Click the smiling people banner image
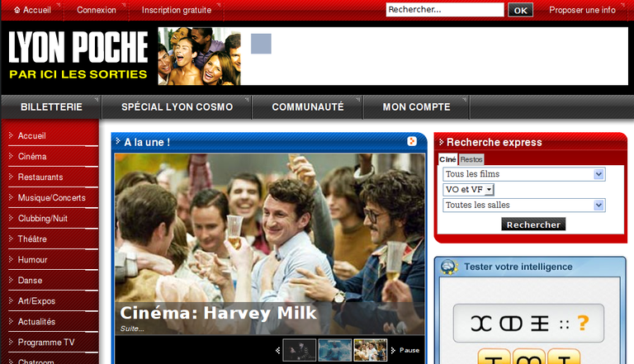Screen dimensions: 634x364 click(199, 56)
